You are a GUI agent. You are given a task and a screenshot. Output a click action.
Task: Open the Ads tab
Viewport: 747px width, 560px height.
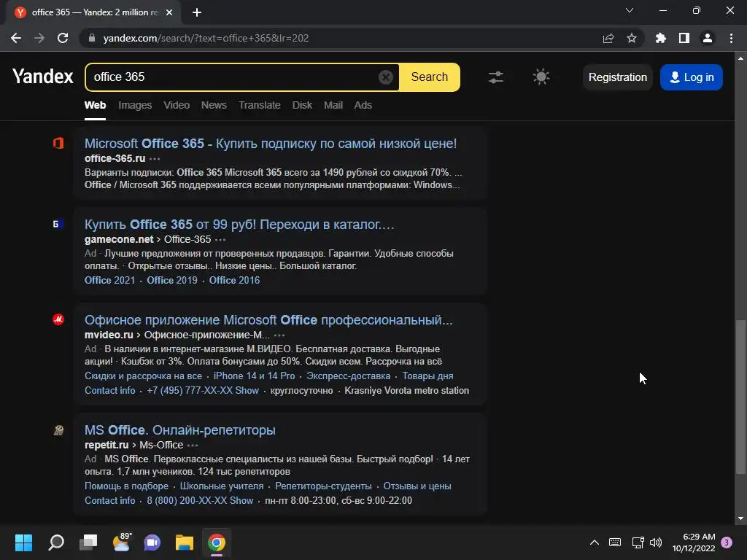tap(363, 105)
